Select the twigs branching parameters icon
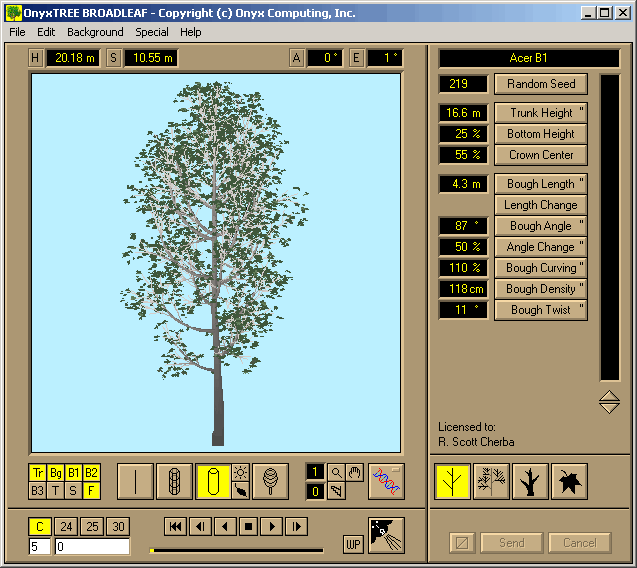Viewport: 637px width, 568px height. pos(491,481)
